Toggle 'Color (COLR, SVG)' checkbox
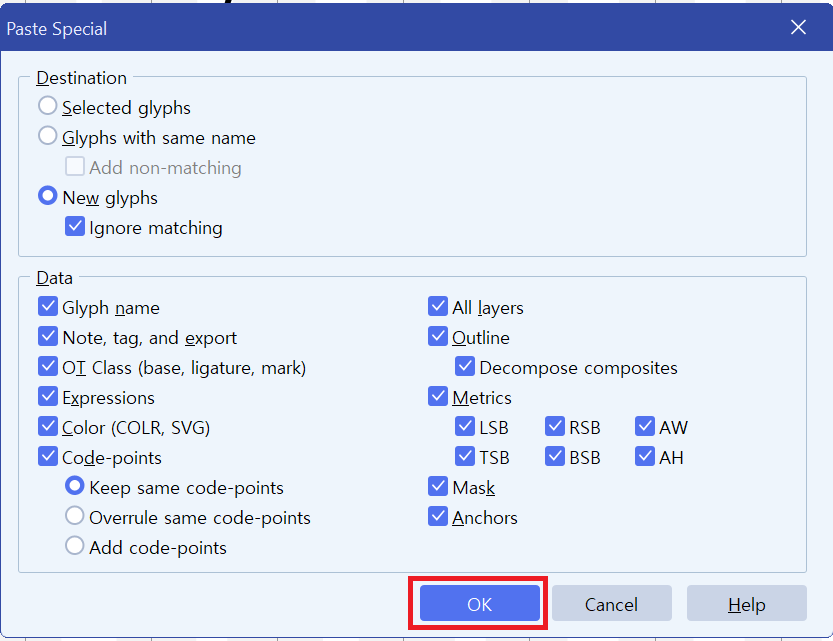The image size is (833, 641). pyautogui.click(x=48, y=426)
